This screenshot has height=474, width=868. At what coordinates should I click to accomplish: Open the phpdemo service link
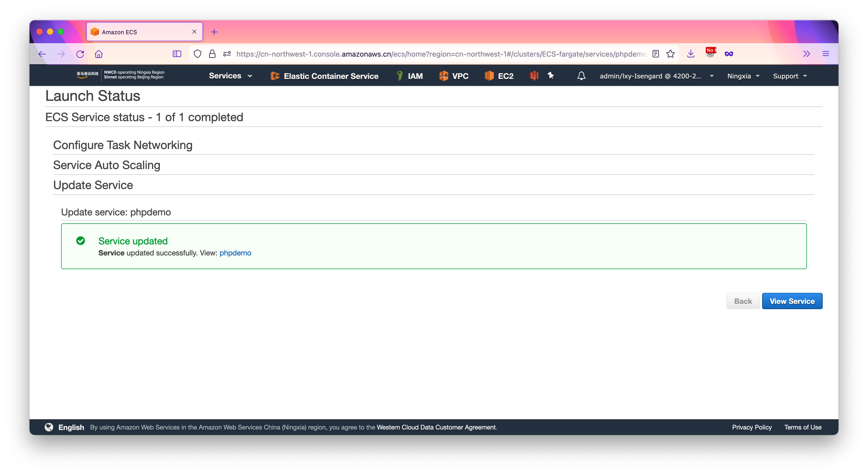(x=235, y=253)
